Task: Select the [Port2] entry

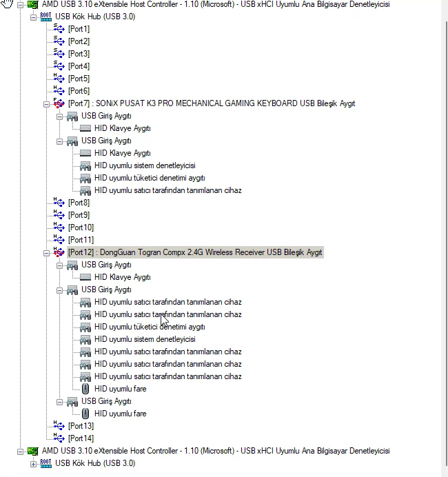Action: point(79,41)
